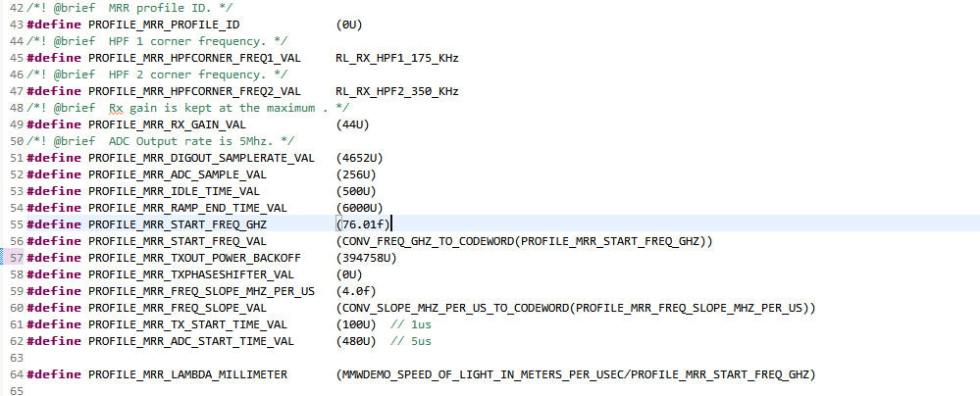
Task: Click PROFILE_MRR_TX_START_TIME_VAL macro name
Action: point(187,324)
